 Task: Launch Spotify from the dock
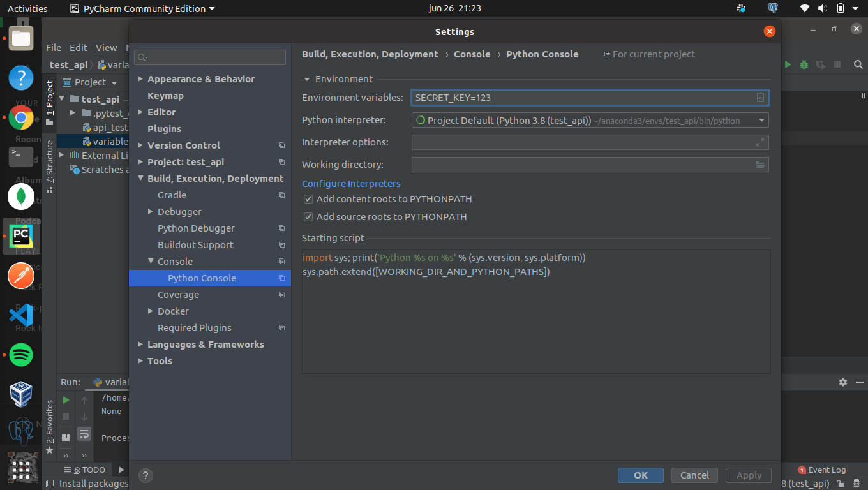point(21,354)
